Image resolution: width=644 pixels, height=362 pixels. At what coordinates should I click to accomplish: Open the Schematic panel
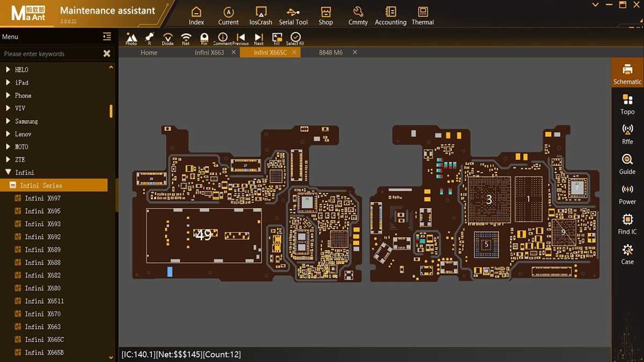[627, 73]
